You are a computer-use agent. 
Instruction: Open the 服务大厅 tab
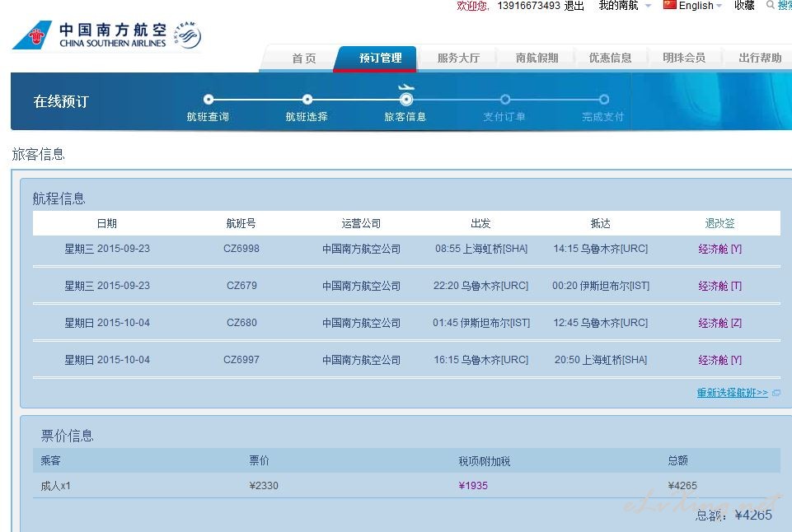(x=458, y=58)
